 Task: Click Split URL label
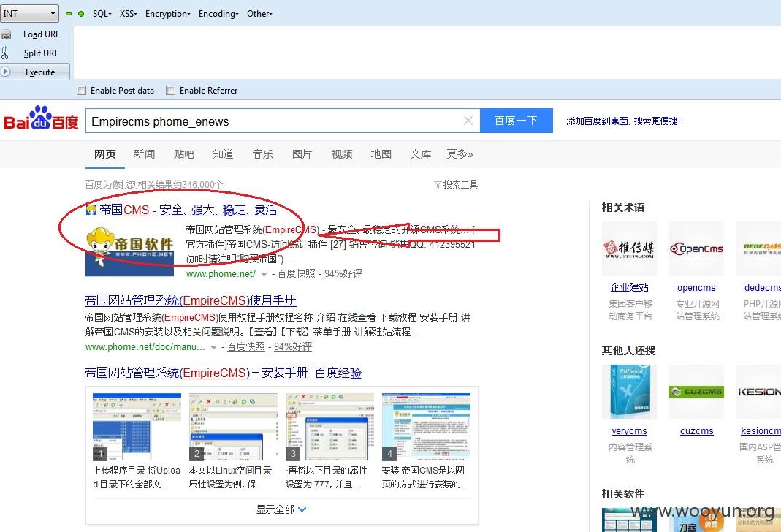(x=41, y=53)
